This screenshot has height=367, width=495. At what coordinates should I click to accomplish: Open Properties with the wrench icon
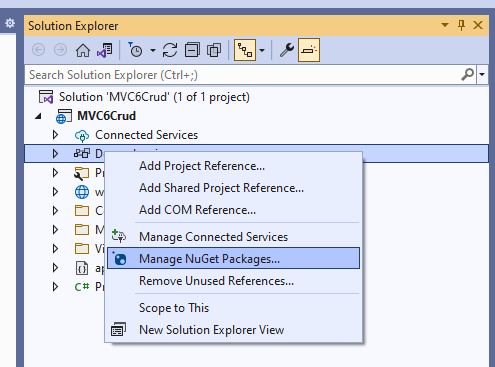(x=287, y=50)
